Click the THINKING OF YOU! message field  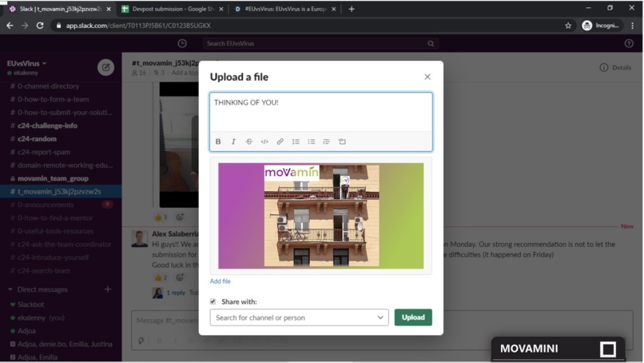tap(321, 112)
